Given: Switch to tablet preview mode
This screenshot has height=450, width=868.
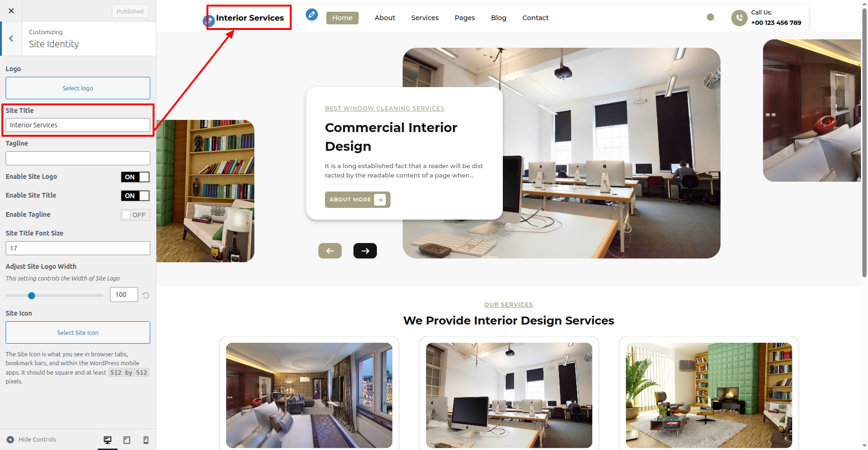Looking at the screenshot, I should coord(127,440).
